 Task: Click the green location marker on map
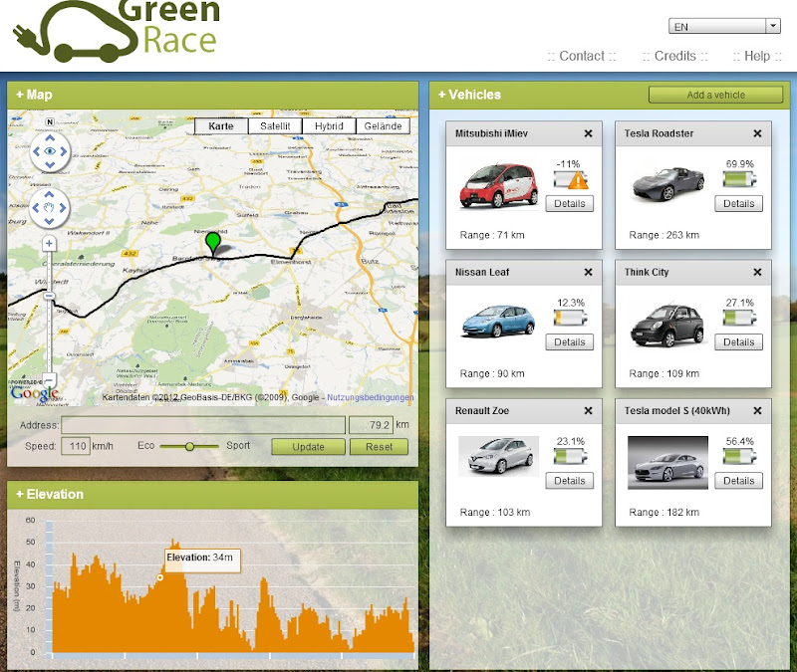click(212, 243)
